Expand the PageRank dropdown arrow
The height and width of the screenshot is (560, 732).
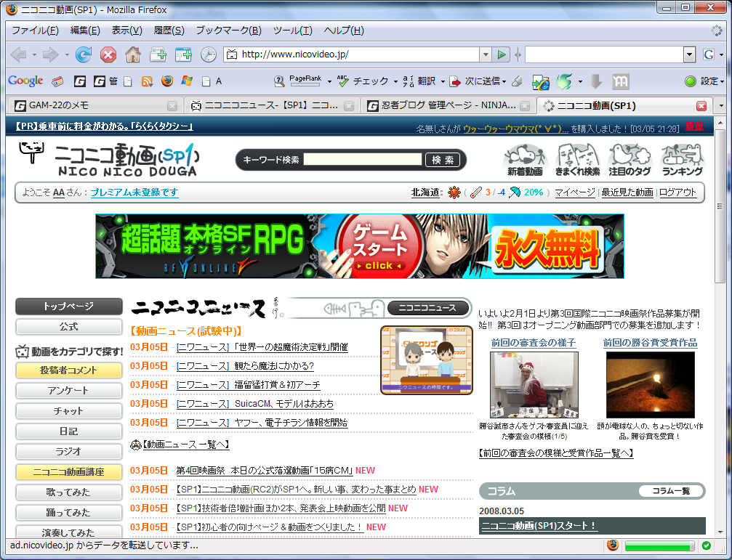pos(329,81)
